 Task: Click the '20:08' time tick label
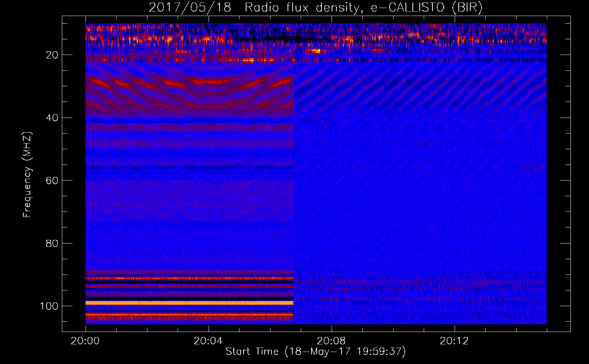[331, 341]
